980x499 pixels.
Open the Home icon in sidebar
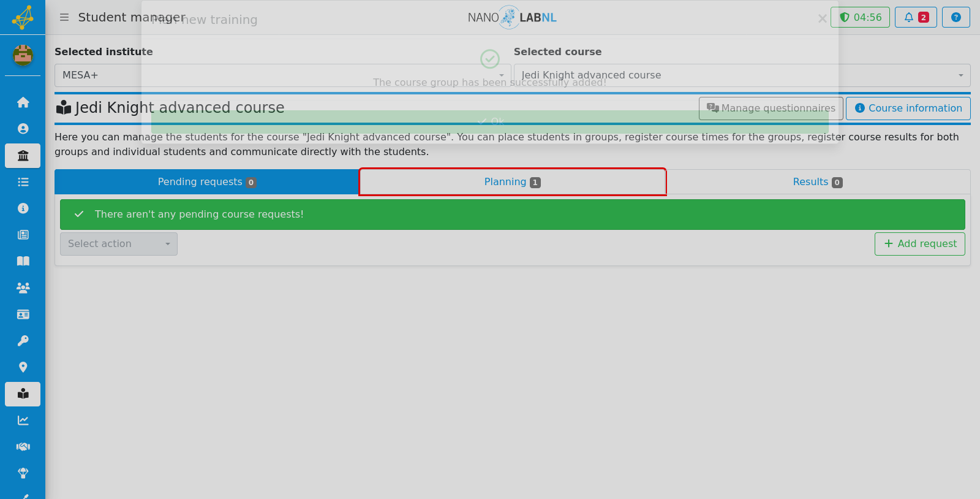click(23, 102)
